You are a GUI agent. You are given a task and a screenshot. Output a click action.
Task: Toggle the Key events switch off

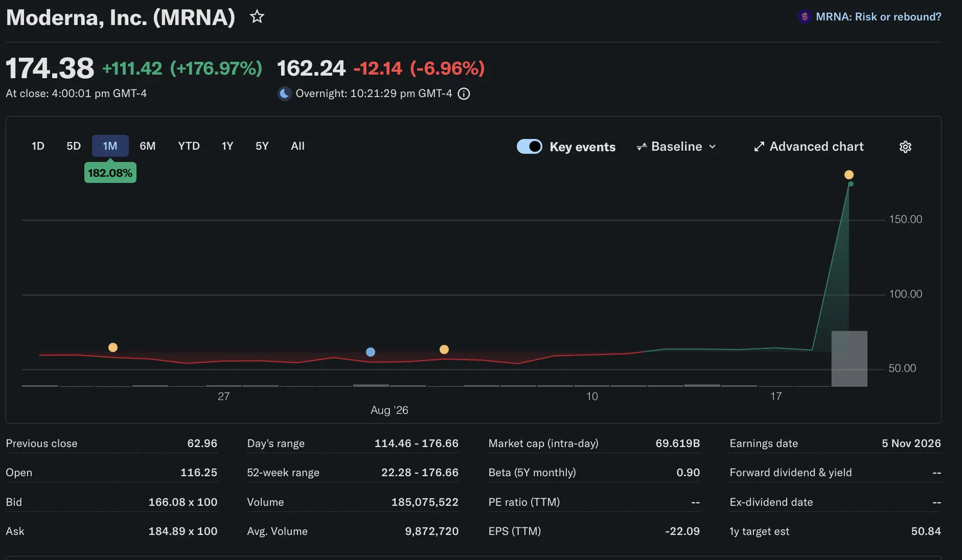[530, 146]
